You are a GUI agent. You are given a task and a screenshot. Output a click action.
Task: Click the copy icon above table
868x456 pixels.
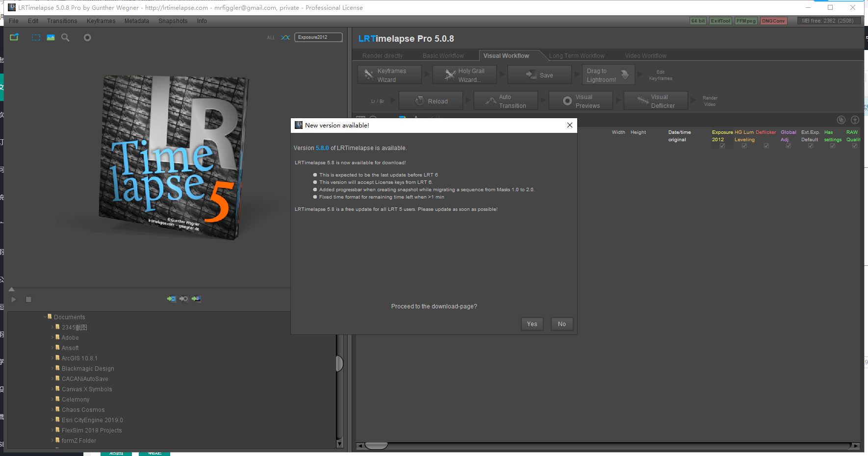(841, 120)
